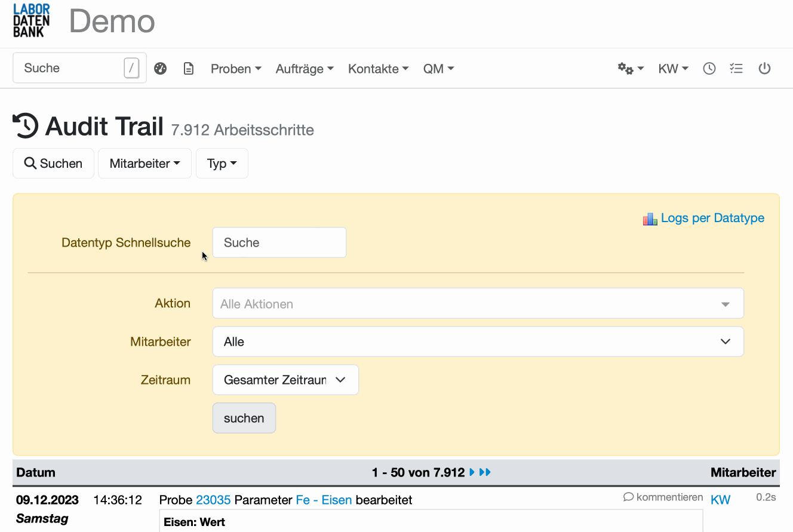Open the Alle Aktionen dropdown

(x=478, y=303)
